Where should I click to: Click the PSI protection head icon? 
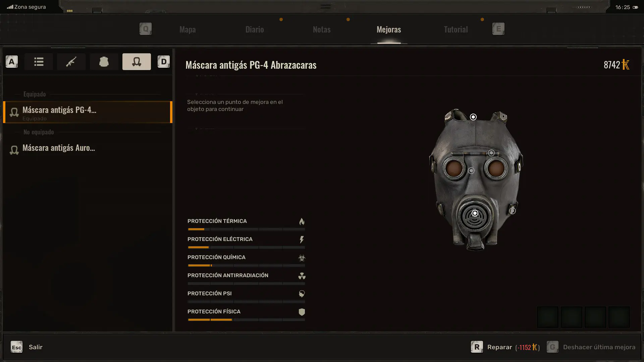[302, 294]
